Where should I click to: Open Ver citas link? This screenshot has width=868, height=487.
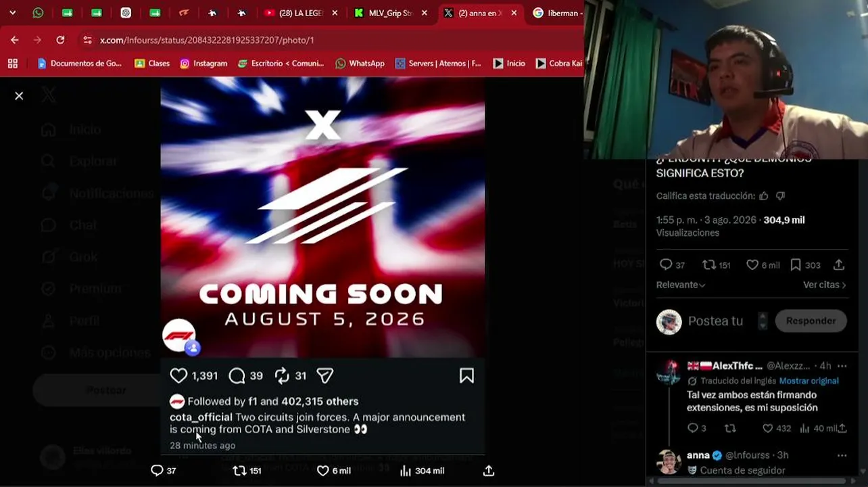click(825, 285)
